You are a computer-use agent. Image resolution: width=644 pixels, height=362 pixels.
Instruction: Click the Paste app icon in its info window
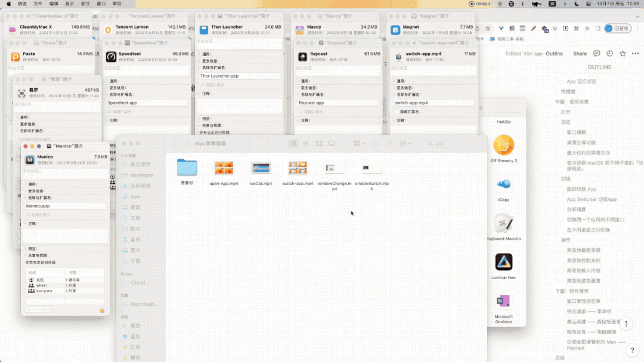15,57
